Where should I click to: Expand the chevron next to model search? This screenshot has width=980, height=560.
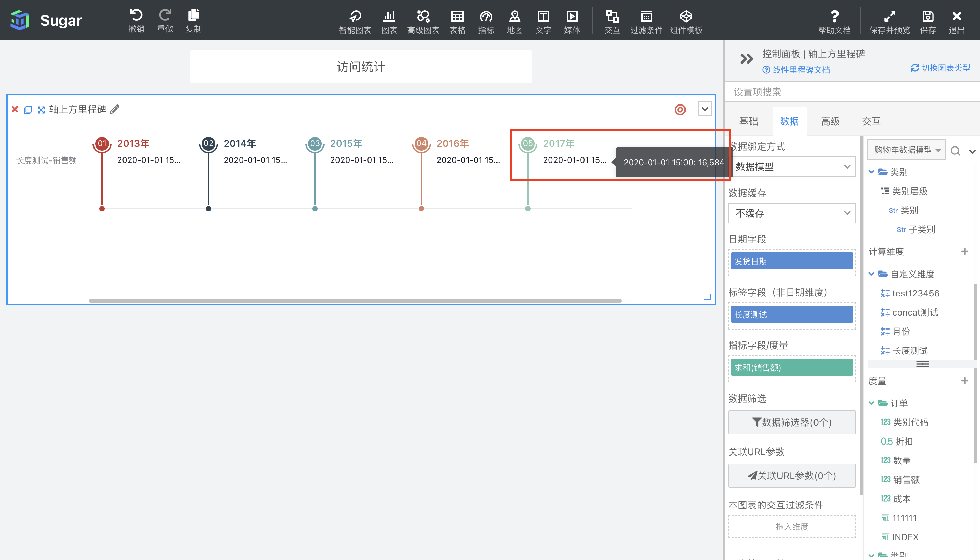tap(972, 151)
